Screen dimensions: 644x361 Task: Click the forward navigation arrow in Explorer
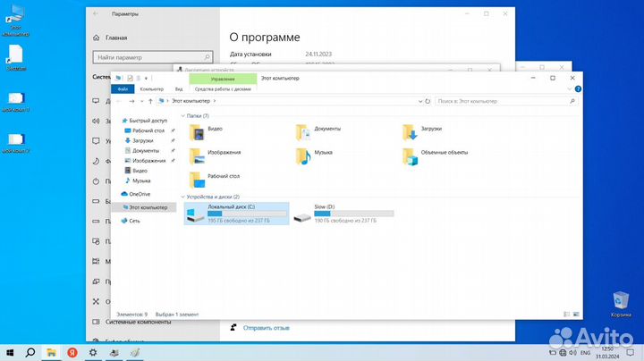tap(131, 101)
